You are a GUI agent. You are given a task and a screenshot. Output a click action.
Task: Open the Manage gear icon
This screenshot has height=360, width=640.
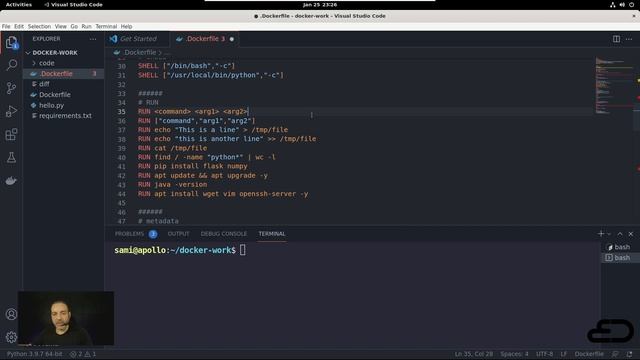(x=11, y=337)
